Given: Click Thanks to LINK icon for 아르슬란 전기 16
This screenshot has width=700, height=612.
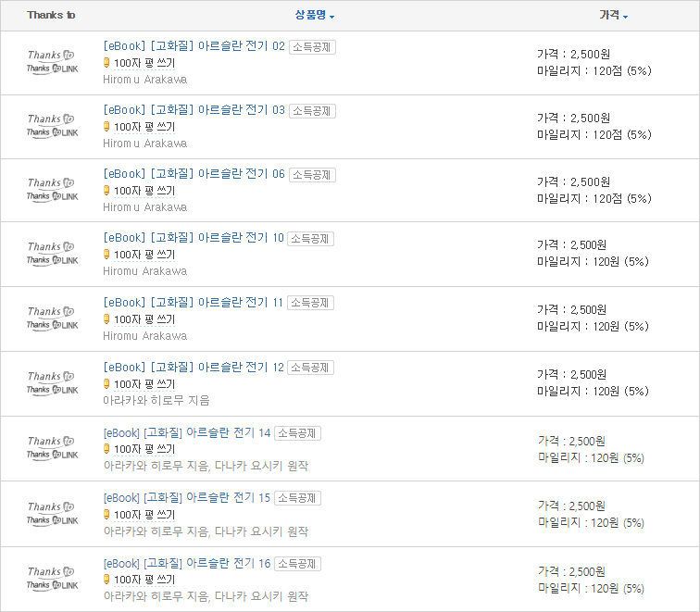Looking at the screenshot, I should pos(52,585).
